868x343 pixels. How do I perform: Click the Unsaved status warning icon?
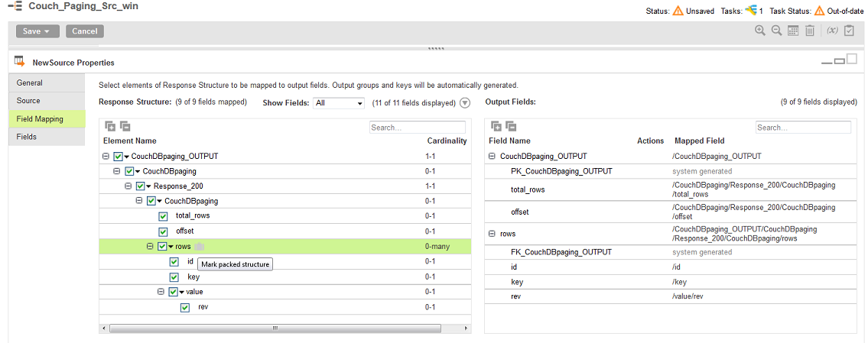678,11
